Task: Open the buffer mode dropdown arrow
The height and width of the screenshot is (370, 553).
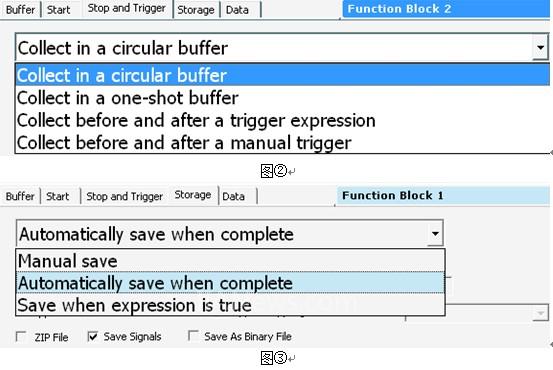Action: click(x=540, y=47)
